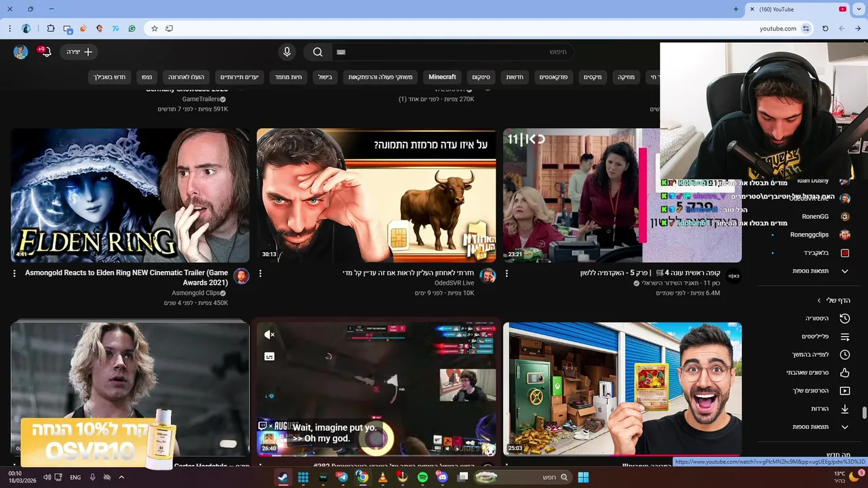Open VLC from the taskbar
This screenshot has height=488, width=868.
tap(382, 477)
